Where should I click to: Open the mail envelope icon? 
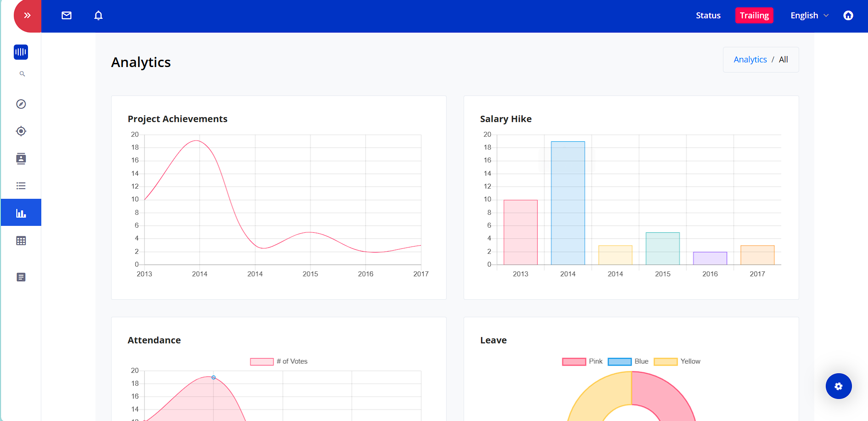point(67,16)
